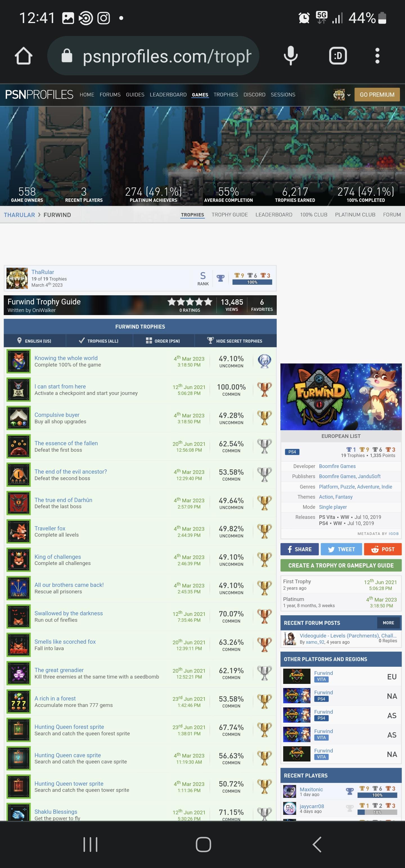Expand More recent forum posts

tap(388, 623)
